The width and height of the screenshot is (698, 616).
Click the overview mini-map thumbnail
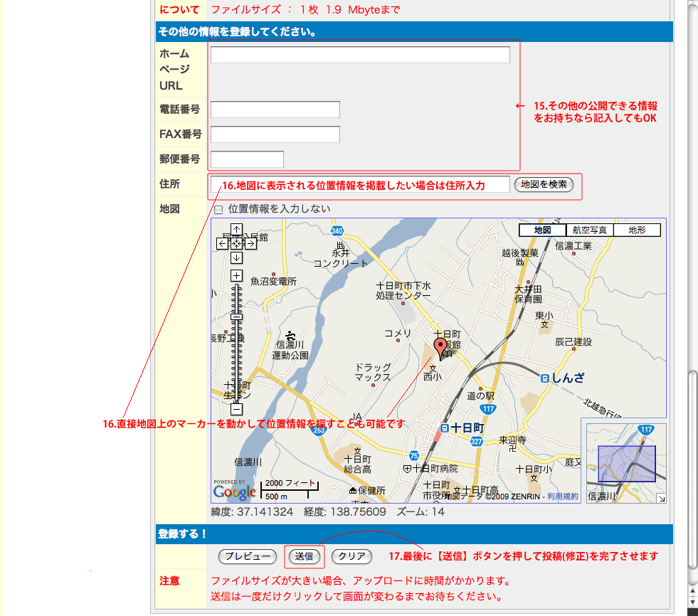[x=626, y=463]
